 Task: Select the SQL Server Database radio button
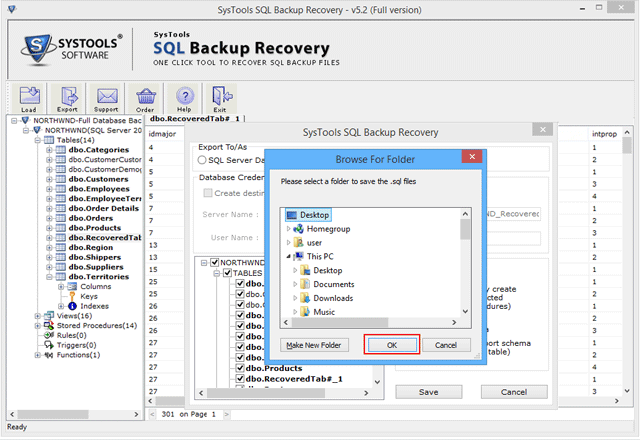(202, 160)
